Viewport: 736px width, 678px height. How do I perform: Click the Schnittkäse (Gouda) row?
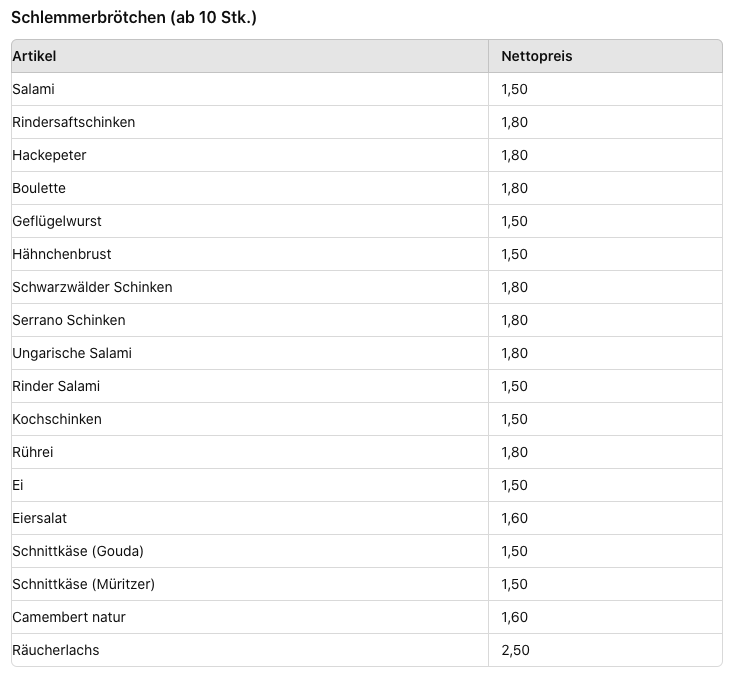tap(78, 551)
